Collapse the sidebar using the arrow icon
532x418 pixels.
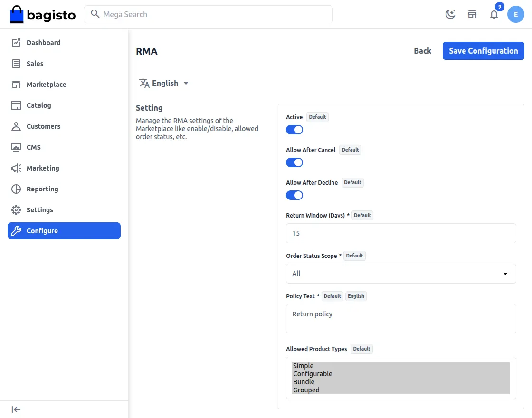coord(16,409)
